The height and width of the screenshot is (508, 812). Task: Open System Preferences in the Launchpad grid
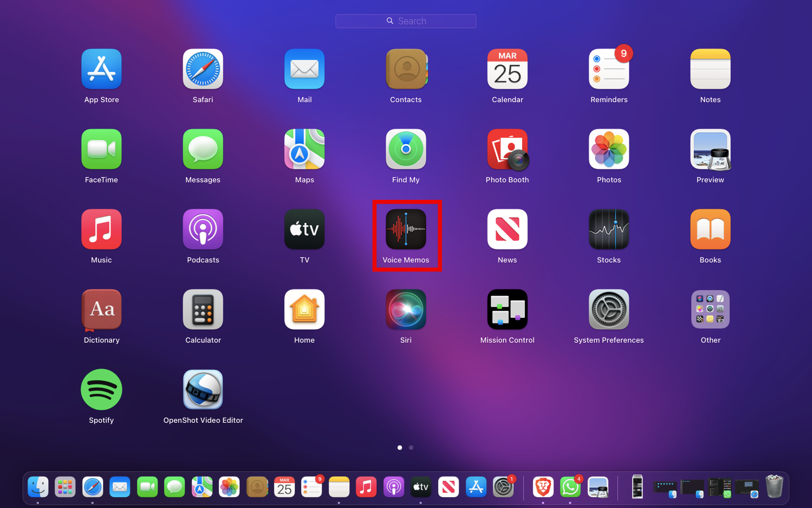click(609, 310)
